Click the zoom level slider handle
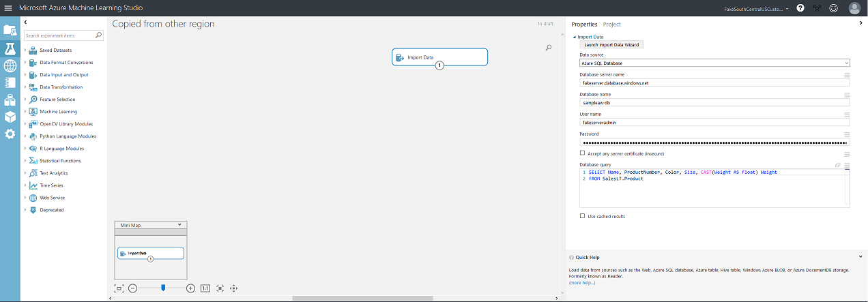Viewport: 868px width, 302px height. click(x=162, y=288)
